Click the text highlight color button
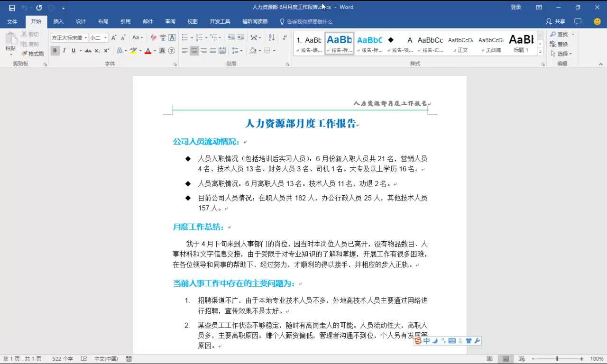Viewport: 607px width, 364px height. pos(133,51)
